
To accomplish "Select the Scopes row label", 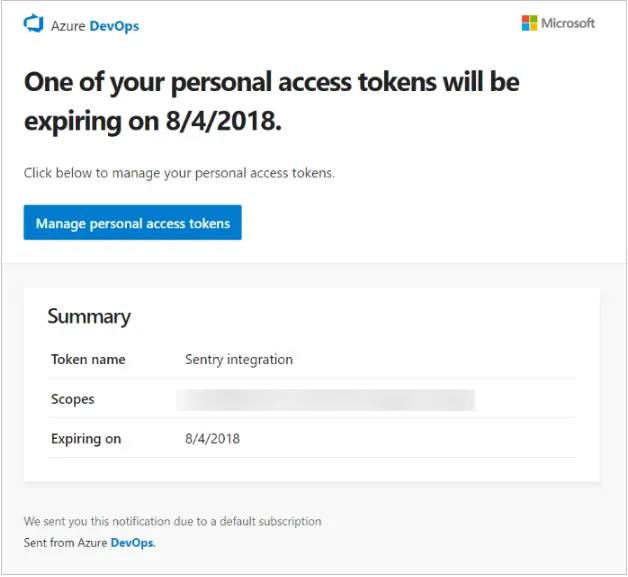I will pyautogui.click(x=73, y=399).
